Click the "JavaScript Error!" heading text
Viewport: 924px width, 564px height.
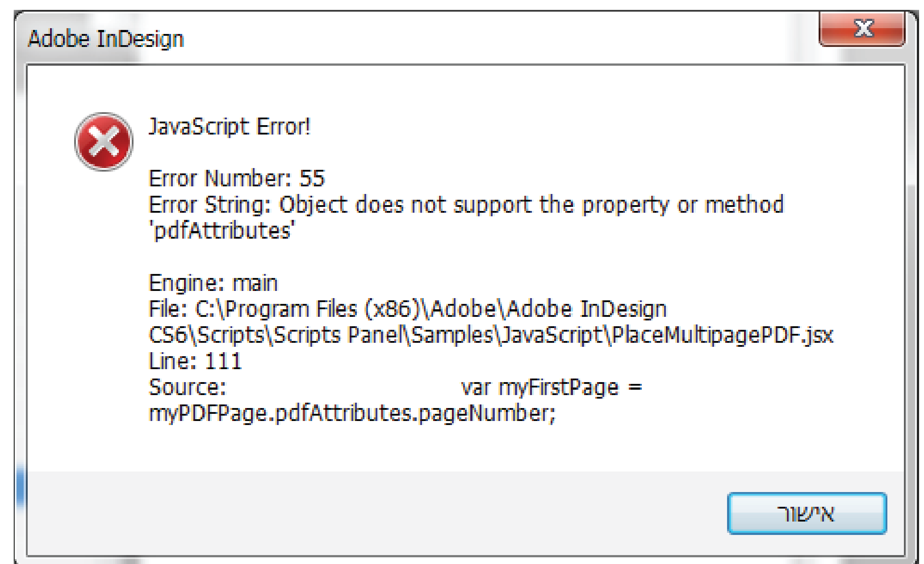click(229, 126)
